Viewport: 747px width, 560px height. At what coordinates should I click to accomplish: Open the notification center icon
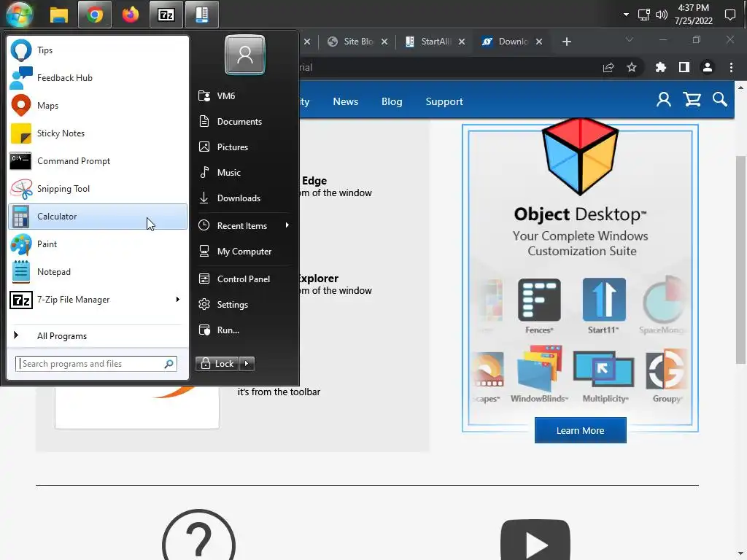pyautogui.click(x=729, y=15)
